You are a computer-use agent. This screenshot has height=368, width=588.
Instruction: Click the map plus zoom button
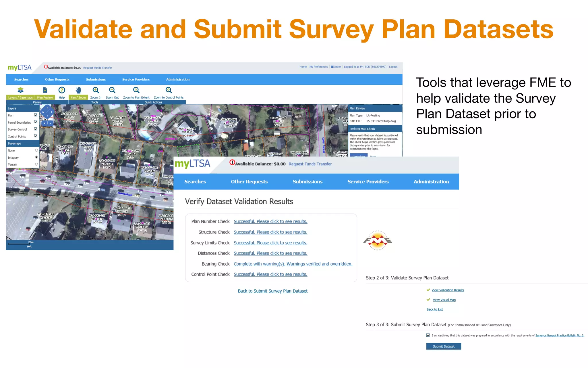(x=45, y=123)
